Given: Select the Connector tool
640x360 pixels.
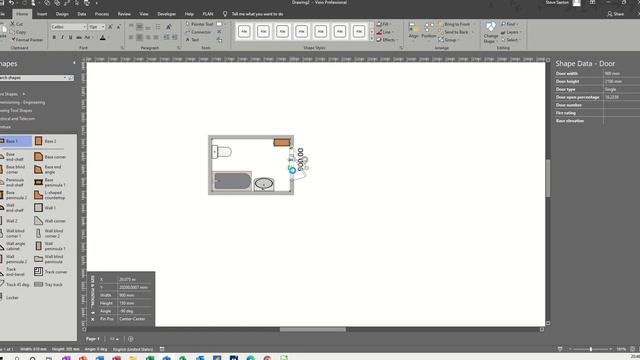Looking at the screenshot, I should 198,32.
